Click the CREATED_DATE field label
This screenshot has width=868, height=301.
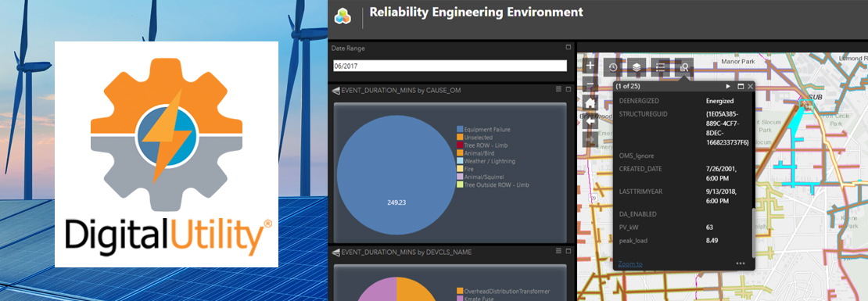tap(640, 169)
